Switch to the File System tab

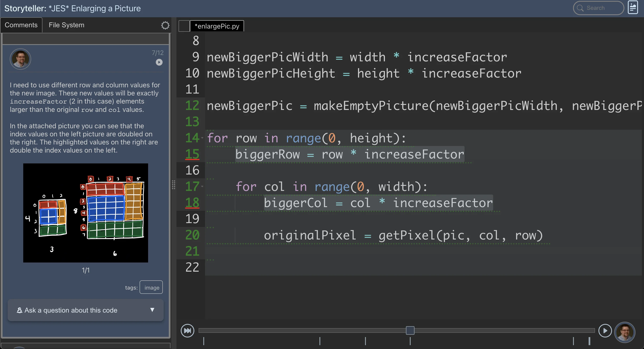[x=66, y=25]
